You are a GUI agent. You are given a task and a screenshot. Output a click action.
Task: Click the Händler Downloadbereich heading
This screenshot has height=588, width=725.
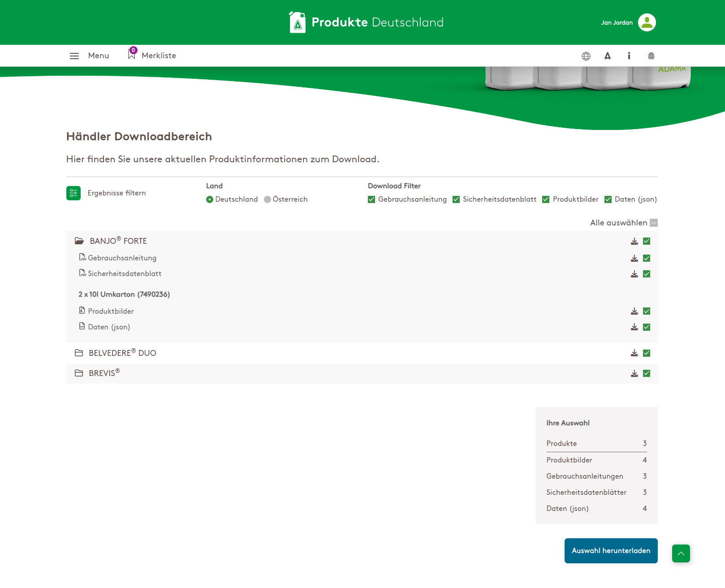pos(139,136)
